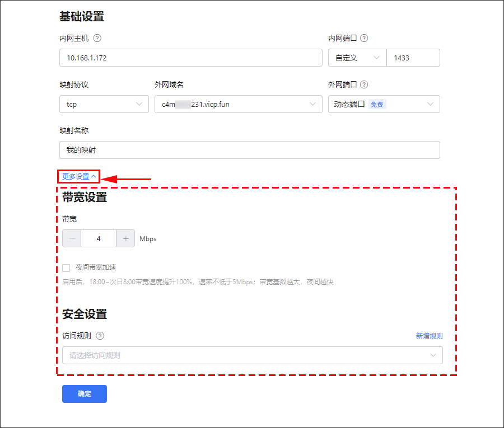Open the 映射协议 tcp dropdown

point(104,104)
